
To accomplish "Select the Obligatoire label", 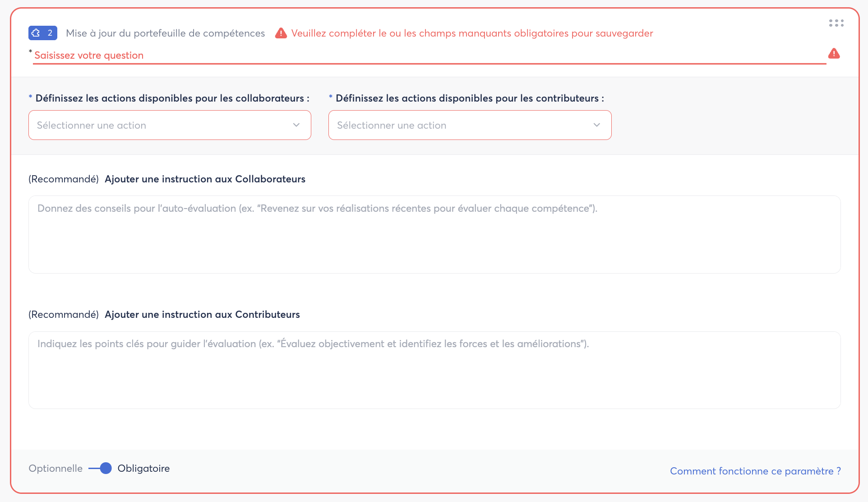I will pyautogui.click(x=143, y=469).
